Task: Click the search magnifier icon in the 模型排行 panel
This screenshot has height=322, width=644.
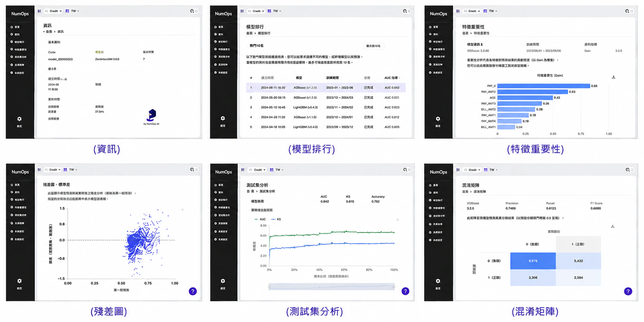Action: 405,11
